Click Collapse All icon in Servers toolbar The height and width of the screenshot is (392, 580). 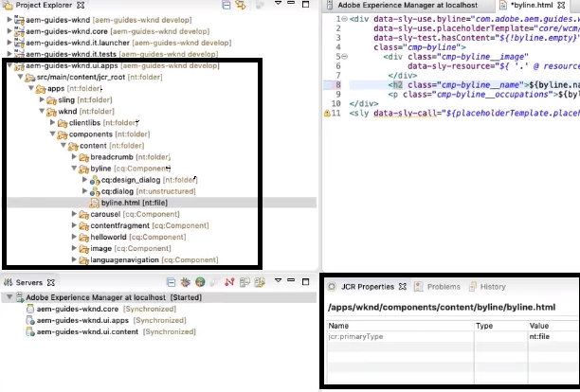171,283
